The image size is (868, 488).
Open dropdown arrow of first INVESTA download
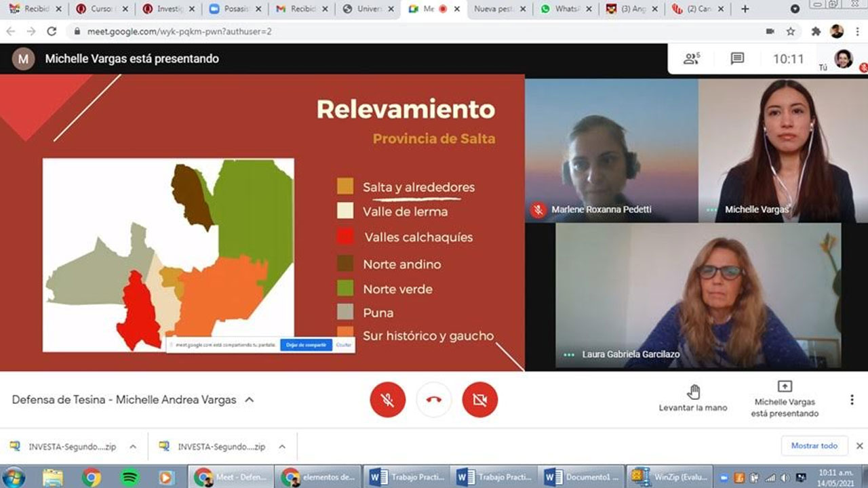pyautogui.click(x=133, y=447)
